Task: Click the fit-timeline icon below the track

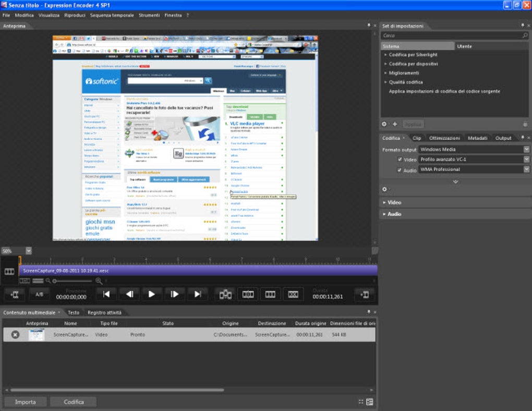Action: [x=25, y=281]
